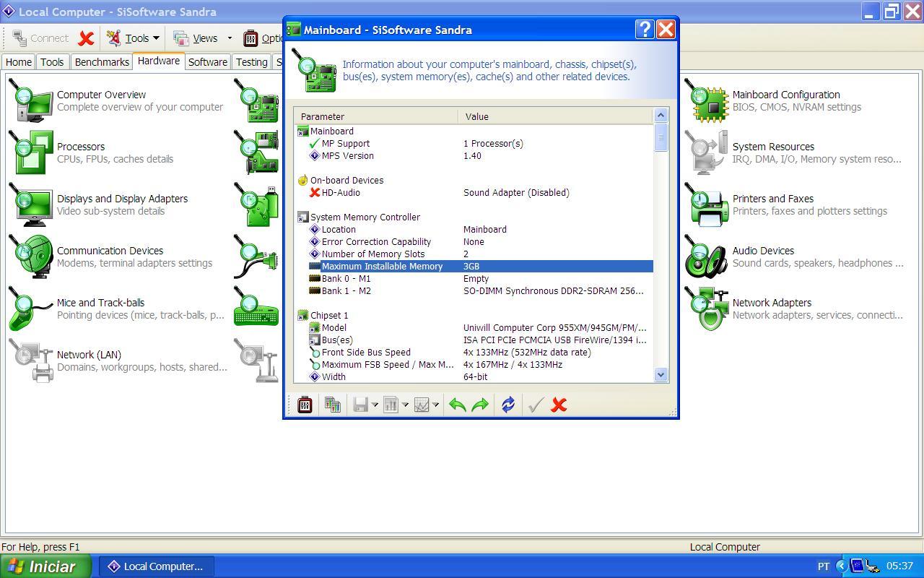Click the line graph icon in the Mainboard dialog
The height and width of the screenshot is (578, 924).
click(422, 405)
